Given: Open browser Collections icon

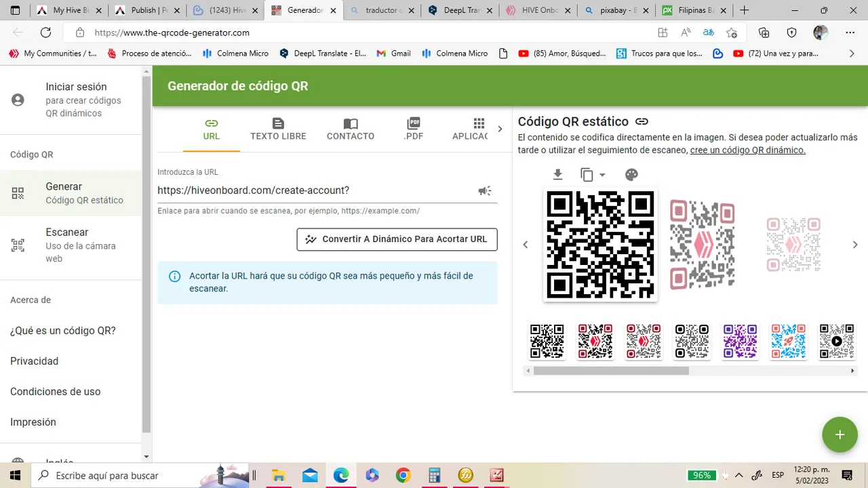Looking at the screenshot, I should pos(764,33).
